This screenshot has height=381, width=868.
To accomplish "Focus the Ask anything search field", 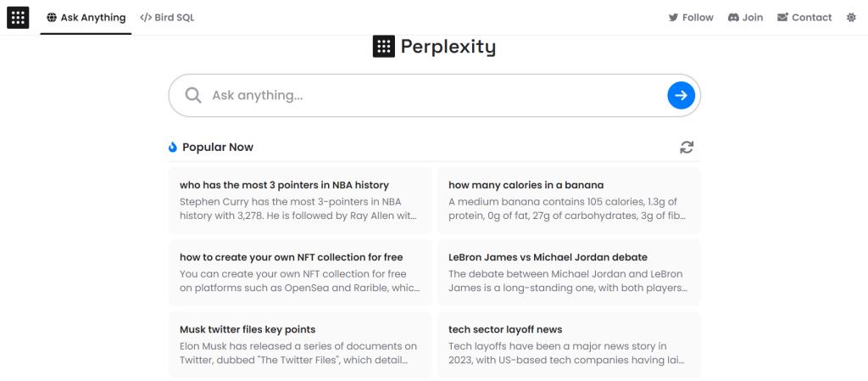I will click(x=434, y=95).
